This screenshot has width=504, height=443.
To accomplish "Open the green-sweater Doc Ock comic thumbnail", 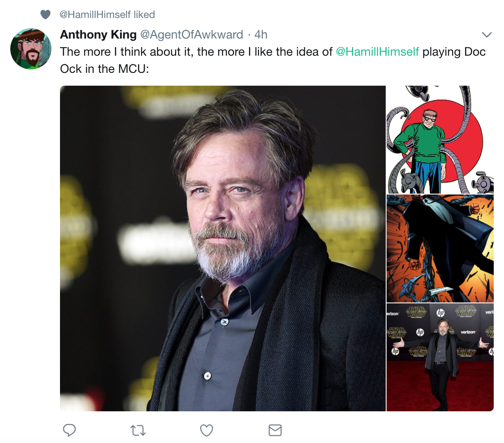I will pos(440,139).
